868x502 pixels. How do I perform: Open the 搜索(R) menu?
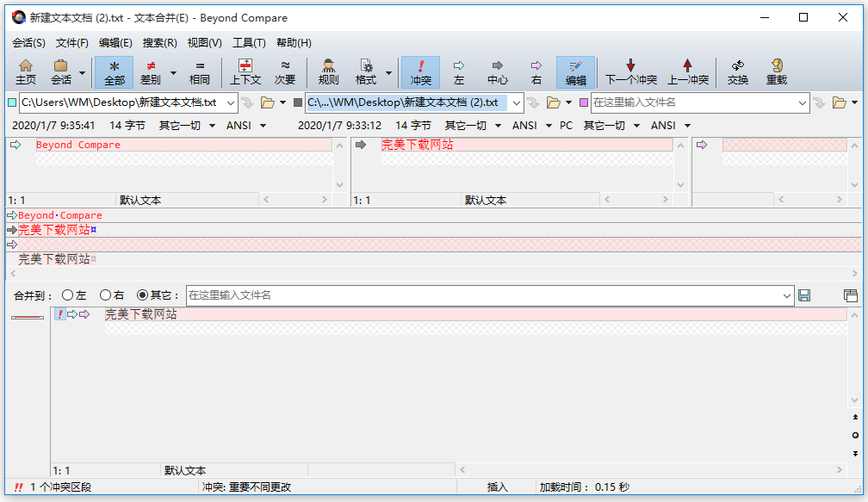(x=159, y=43)
